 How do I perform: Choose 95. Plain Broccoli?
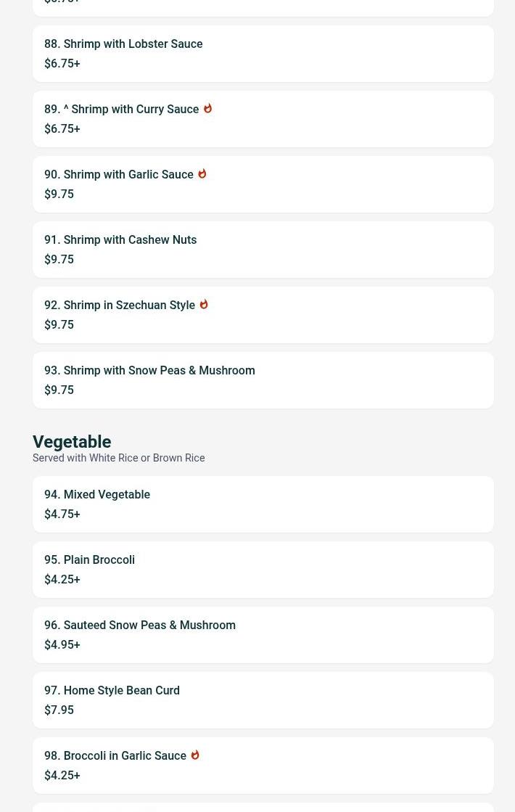pos(263,570)
